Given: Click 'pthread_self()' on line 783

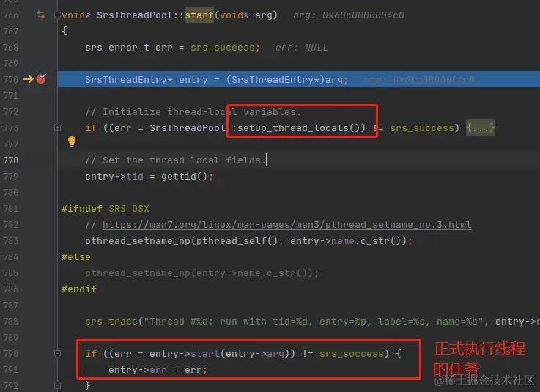Looking at the screenshot, I should tap(237, 241).
